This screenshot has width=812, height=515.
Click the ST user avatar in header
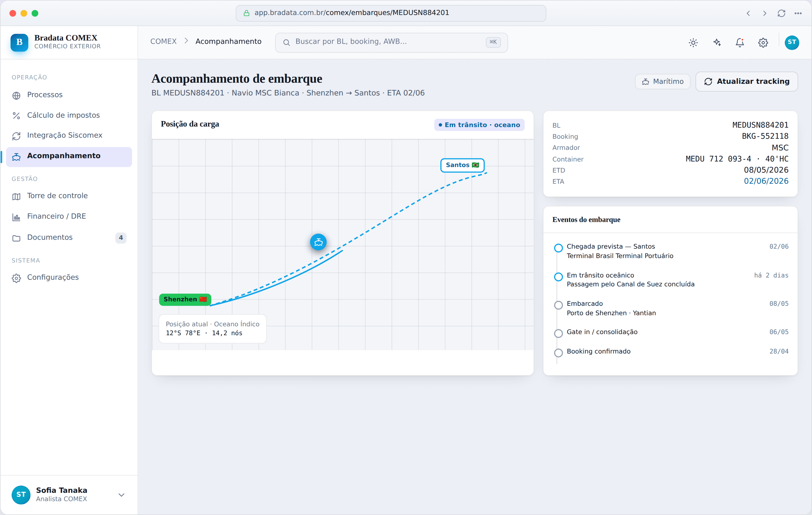pos(791,42)
